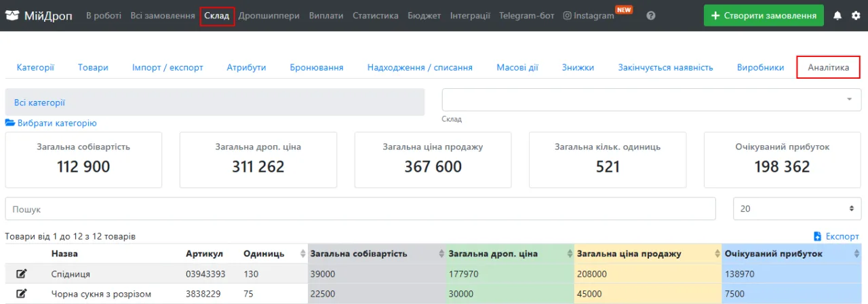The image size is (868, 304).
Task: Click Назва column header
Action: tap(64, 254)
